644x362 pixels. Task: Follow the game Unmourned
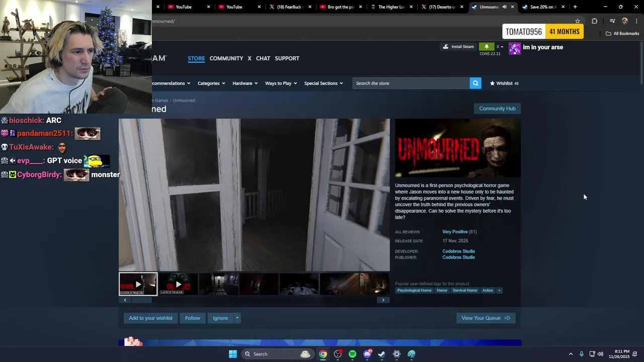[x=192, y=318]
